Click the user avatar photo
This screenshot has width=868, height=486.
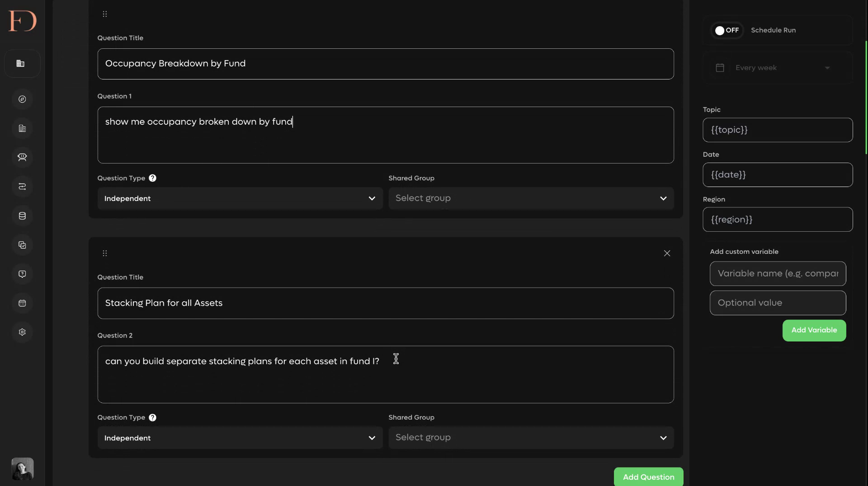(22, 469)
